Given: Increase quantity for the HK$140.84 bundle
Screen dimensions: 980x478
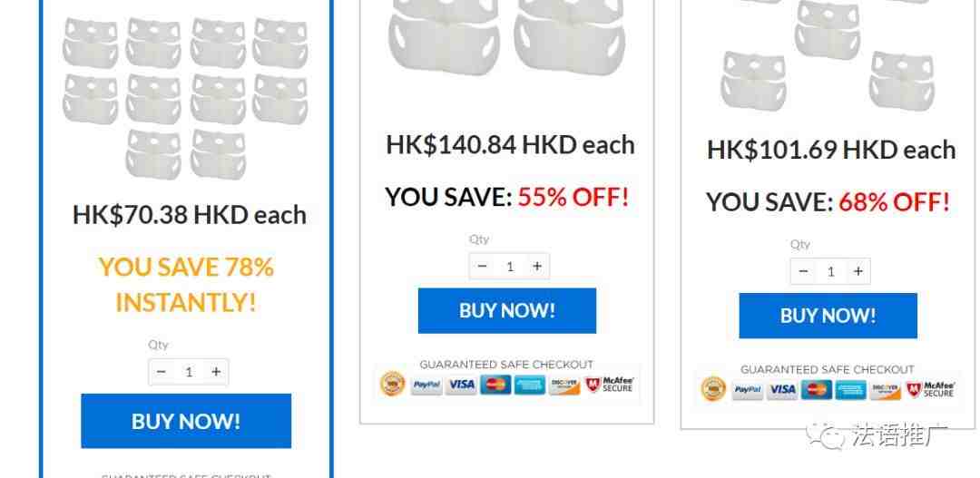Looking at the screenshot, I should click(537, 266).
